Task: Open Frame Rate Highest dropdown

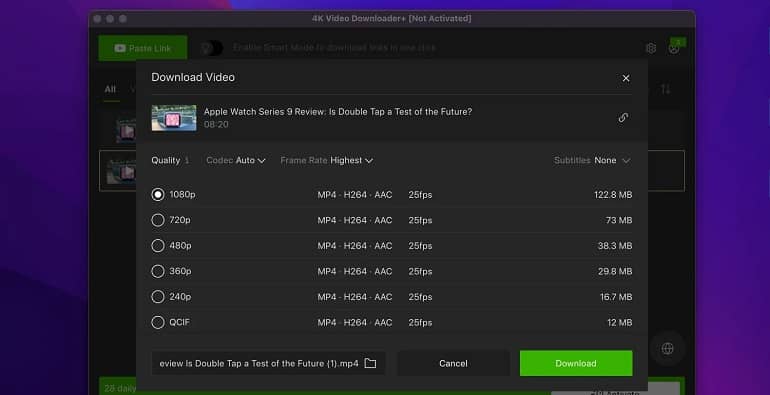Action: point(327,160)
